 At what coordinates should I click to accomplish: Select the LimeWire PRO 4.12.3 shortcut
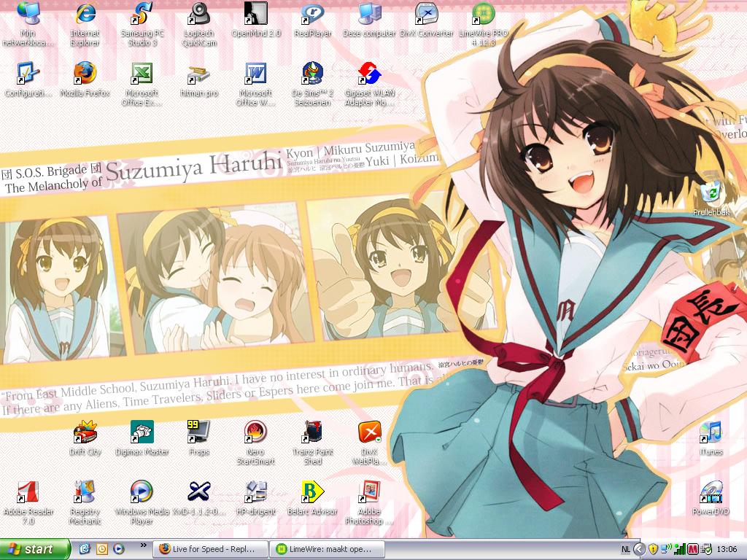483,24
